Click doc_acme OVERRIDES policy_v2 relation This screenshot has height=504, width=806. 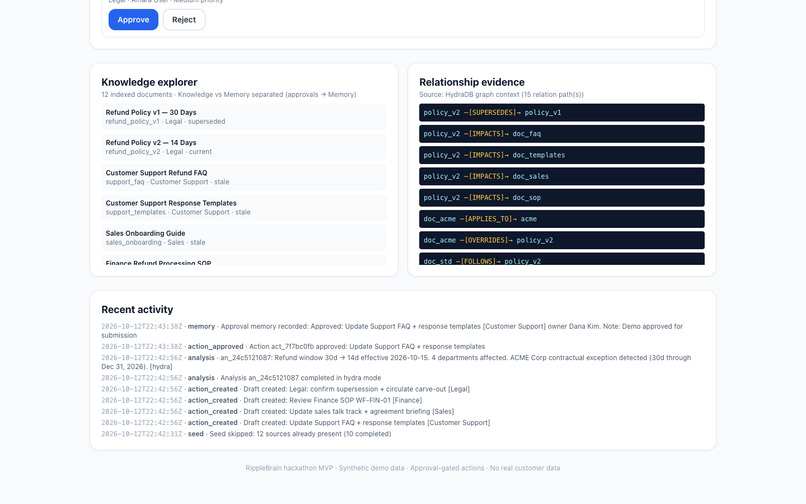coord(561,240)
